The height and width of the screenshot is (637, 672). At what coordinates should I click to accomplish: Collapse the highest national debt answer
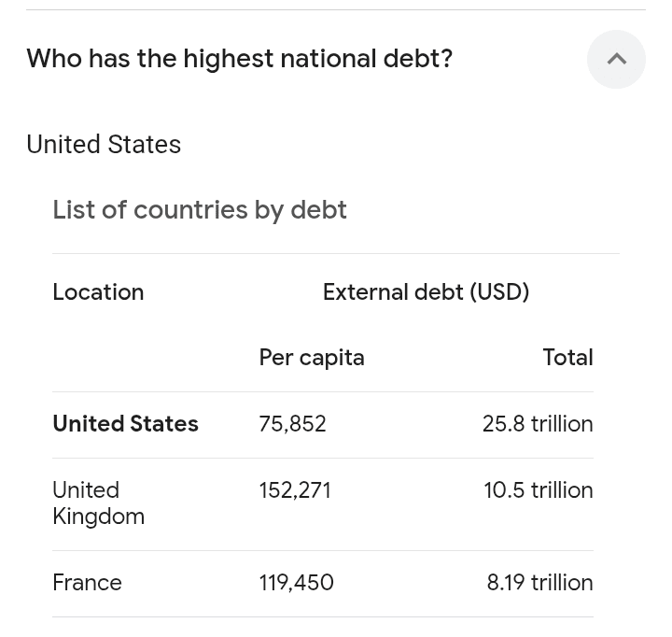tap(616, 59)
